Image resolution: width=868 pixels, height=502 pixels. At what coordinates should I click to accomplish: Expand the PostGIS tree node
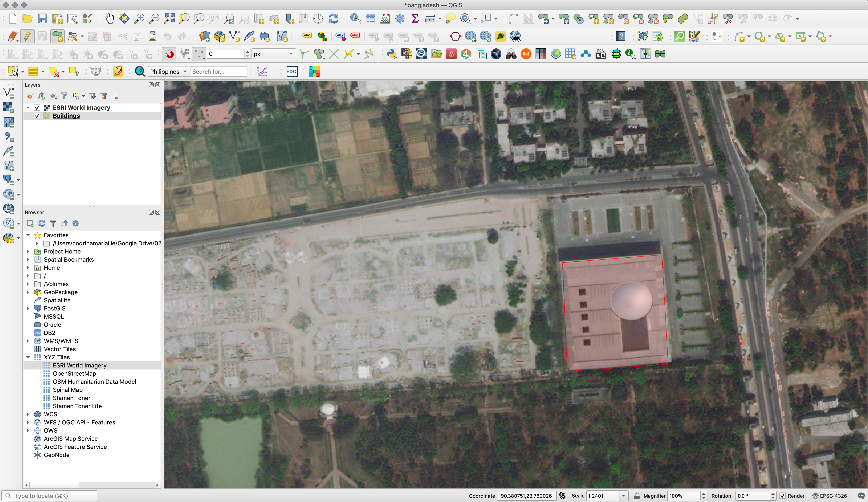pos(28,308)
